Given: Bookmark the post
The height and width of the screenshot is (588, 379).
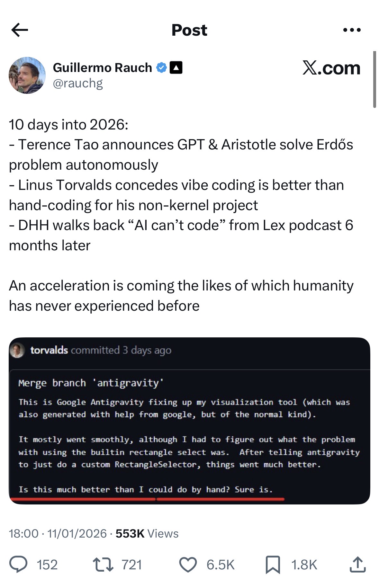Looking at the screenshot, I should pyautogui.click(x=273, y=565).
